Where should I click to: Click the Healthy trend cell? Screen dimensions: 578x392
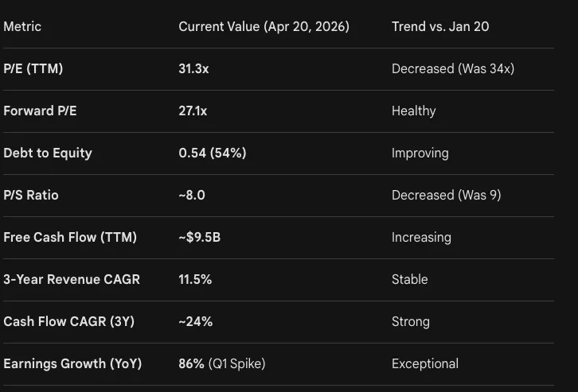click(413, 111)
